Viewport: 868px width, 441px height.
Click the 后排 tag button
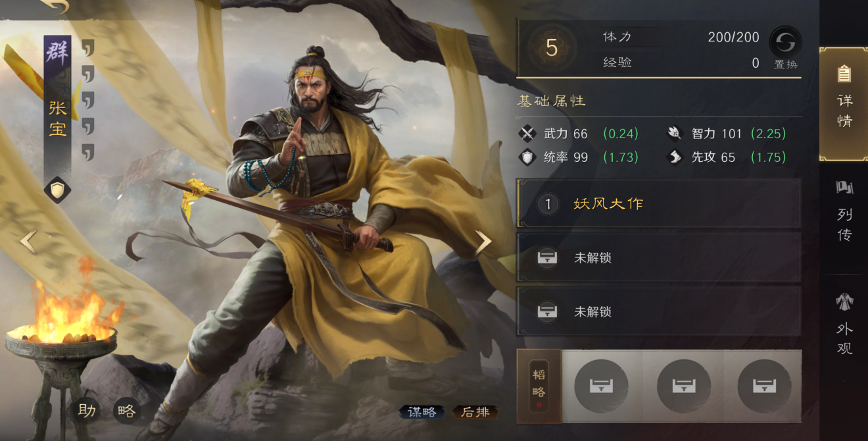[x=475, y=412]
